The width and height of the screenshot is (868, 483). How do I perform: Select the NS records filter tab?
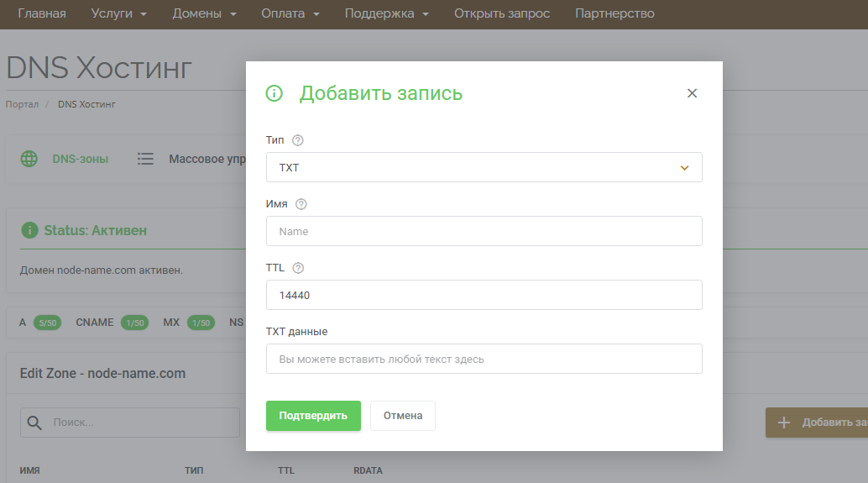point(237,323)
